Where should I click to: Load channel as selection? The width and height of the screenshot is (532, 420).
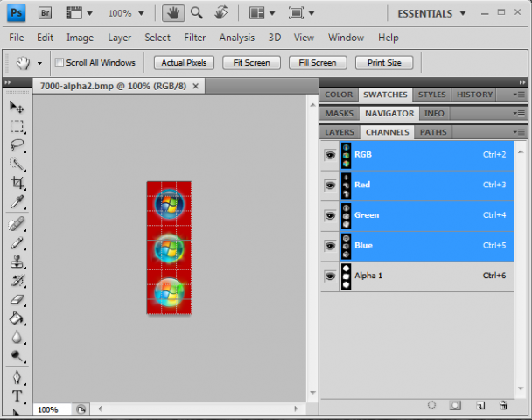click(431, 405)
